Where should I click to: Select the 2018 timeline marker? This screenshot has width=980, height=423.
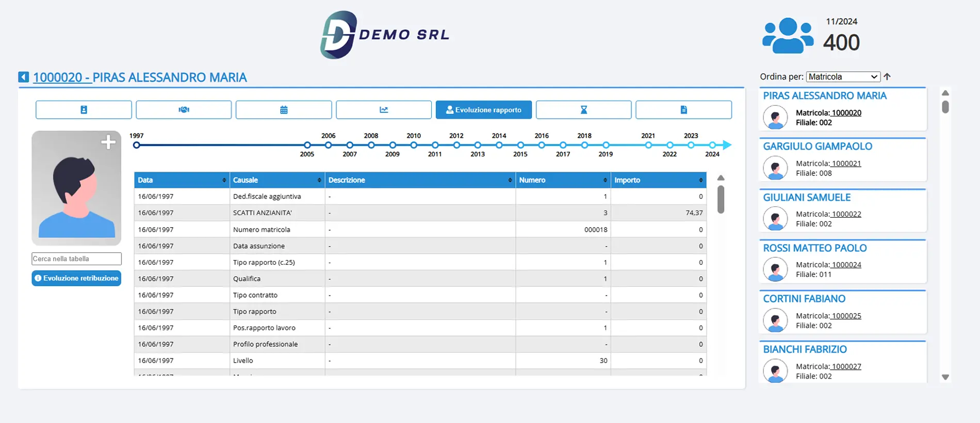(x=584, y=145)
